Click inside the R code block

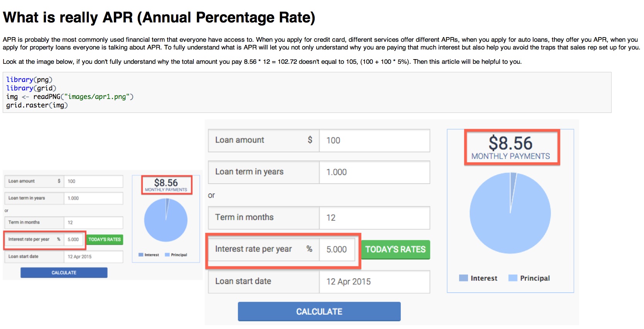(307, 92)
